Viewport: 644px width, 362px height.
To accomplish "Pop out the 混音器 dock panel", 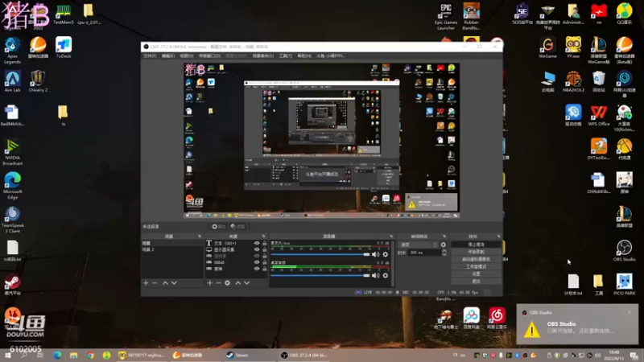I will [x=391, y=237].
